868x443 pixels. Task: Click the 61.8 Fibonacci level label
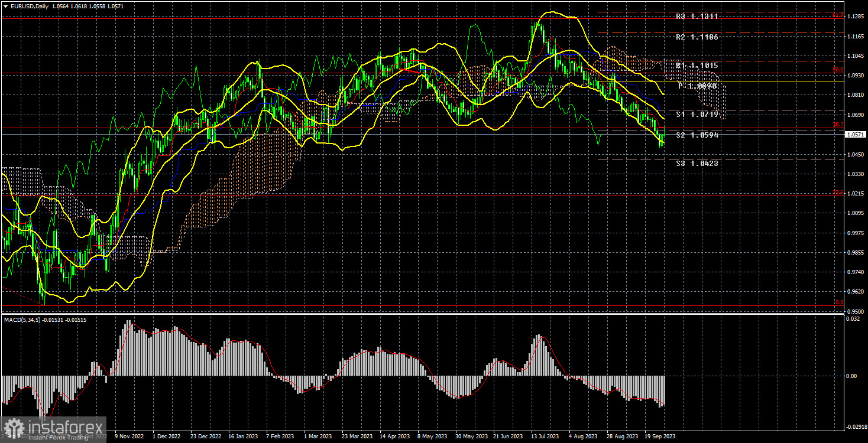coord(838,15)
